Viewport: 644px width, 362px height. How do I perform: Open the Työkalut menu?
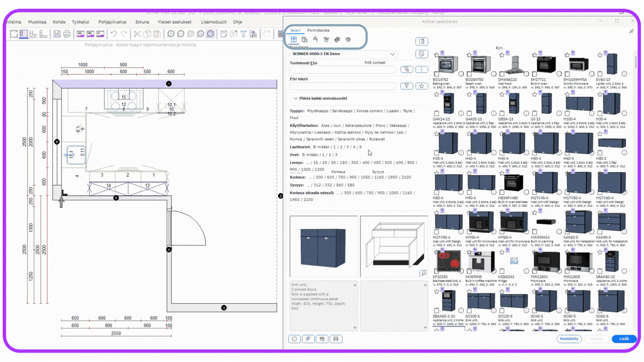80,22
